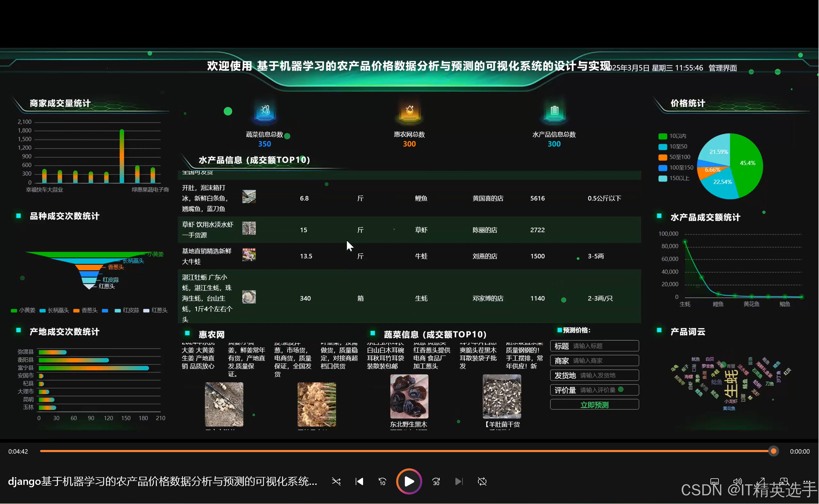Click the 邓家博的店 merchant cell

click(x=488, y=298)
